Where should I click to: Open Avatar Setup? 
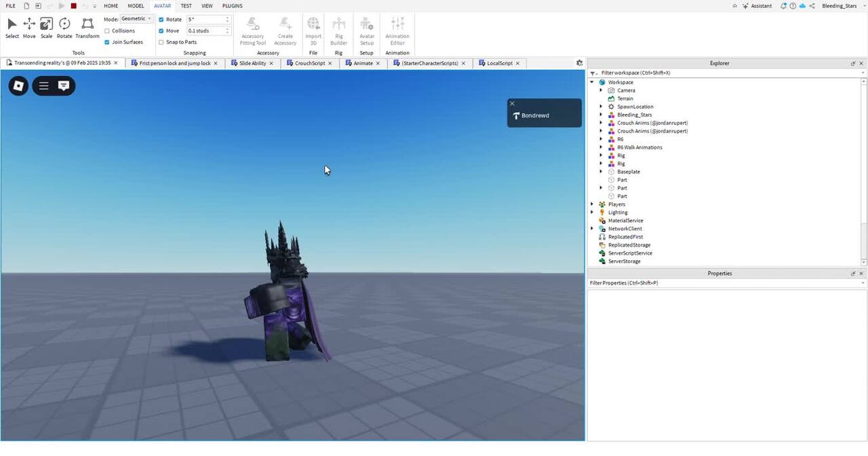click(367, 31)
